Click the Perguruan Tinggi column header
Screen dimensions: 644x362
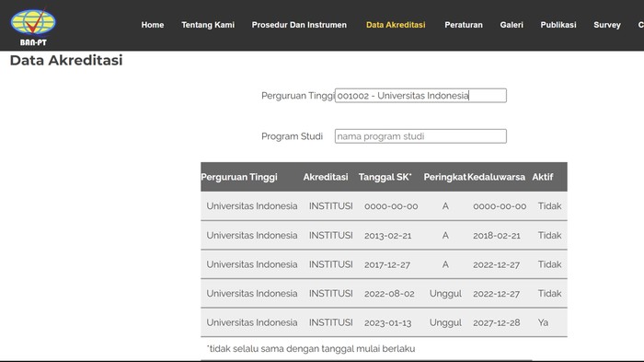coord(239,177)
